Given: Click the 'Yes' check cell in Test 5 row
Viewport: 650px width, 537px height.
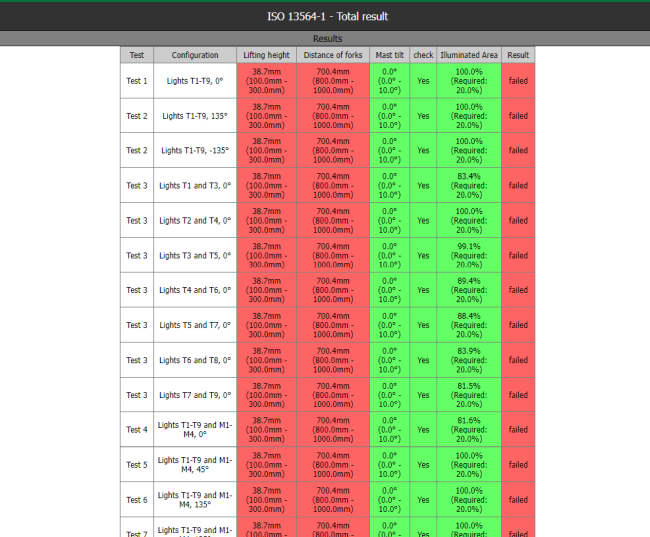Looking at the screenshot, I should (x=423, y=464).
